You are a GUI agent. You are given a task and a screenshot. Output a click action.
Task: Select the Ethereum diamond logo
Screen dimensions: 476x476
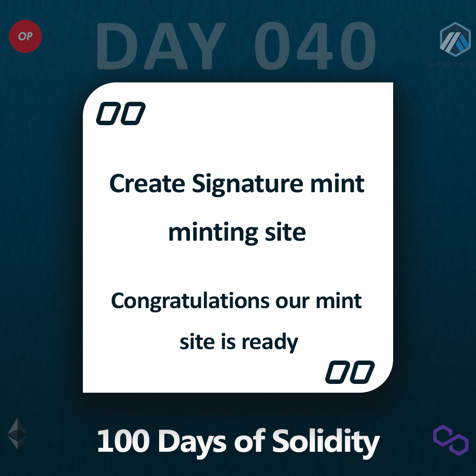[x=17, y=433]
